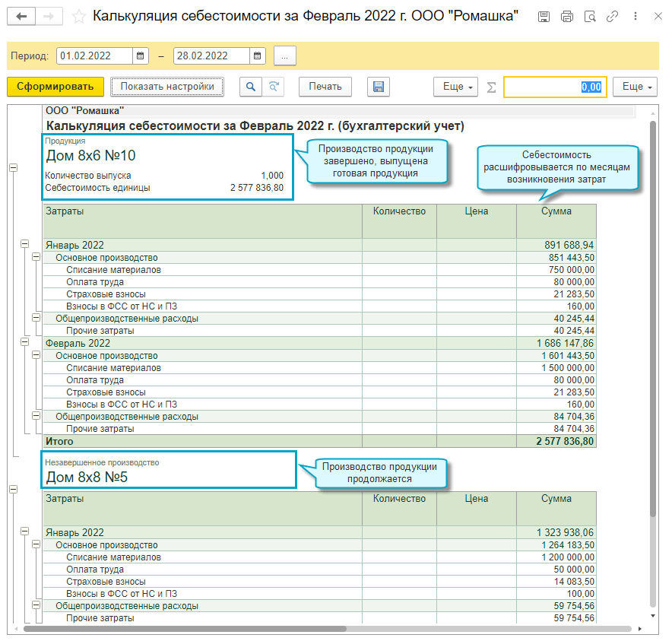Click the first table's Количество column header
The image size is (672, 641).
point(399,221)
